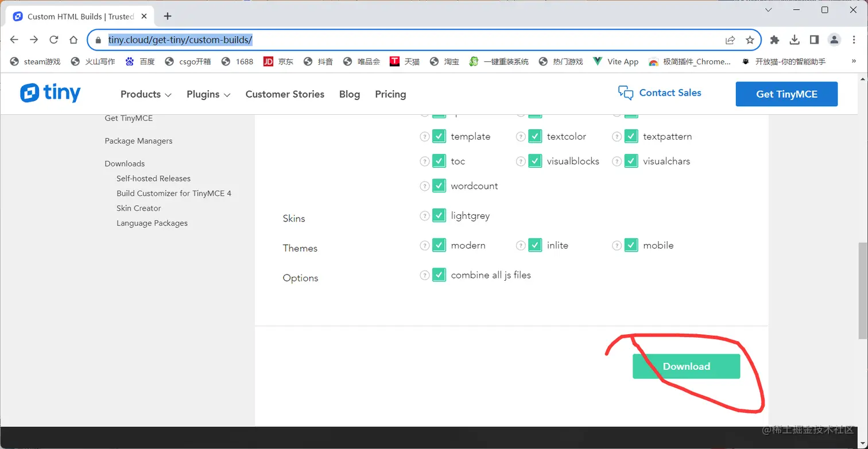Screen dimensions: 868x449
Task: Expand the Products dropdown menu
Action: tap(146, 94)
